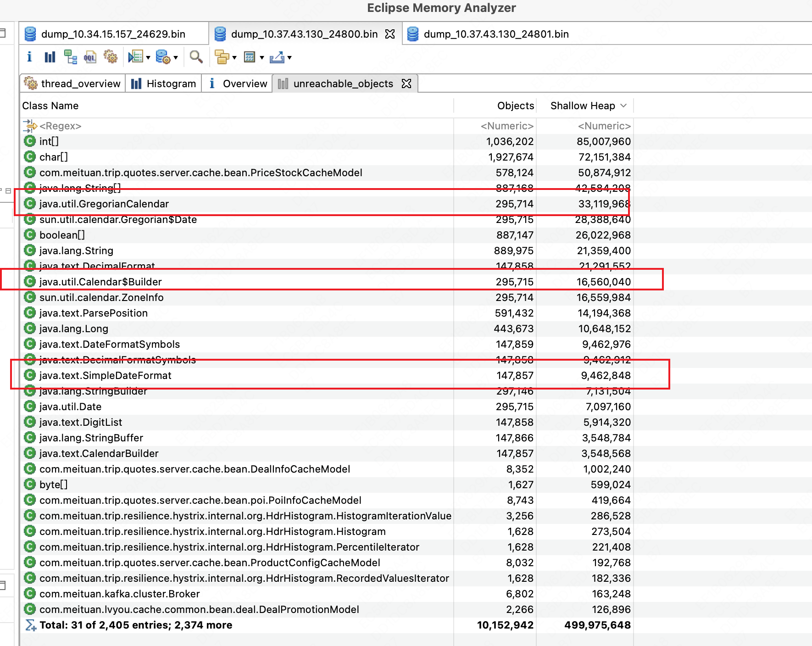This screenshot has width=812, height=646.
Task: Click the group result by icon
Action: [222, 57]
